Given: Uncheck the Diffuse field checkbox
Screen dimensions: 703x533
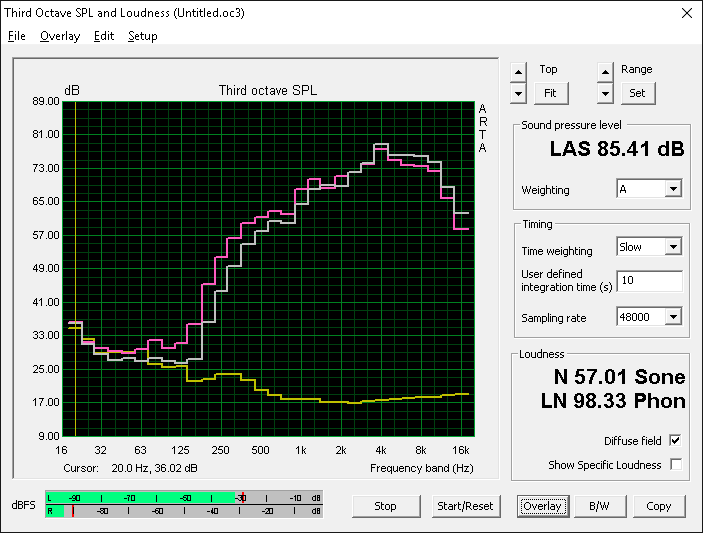Looking at the screenshot, I should coord(675,440).
